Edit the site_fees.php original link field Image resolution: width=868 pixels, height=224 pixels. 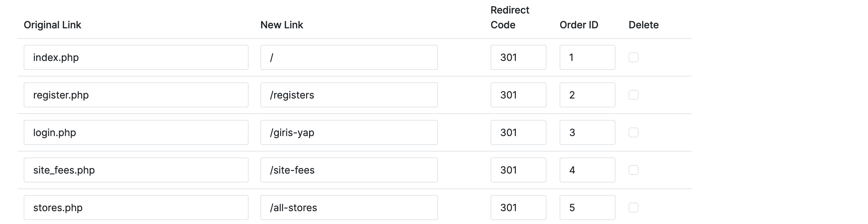(136, 170)
